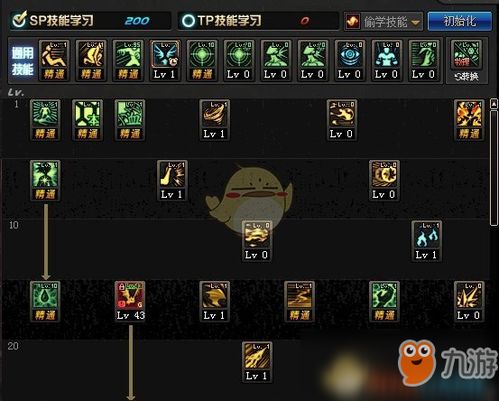
Task: Click the scrollbar up arrow of skill tree
Action: tap(494, 104)
